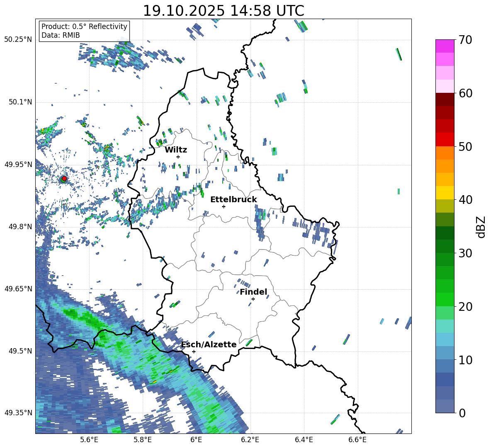The height and width of the screenshot is (448, 491).
Task: Click the Wiltz station cross marker
Action: 178,157
